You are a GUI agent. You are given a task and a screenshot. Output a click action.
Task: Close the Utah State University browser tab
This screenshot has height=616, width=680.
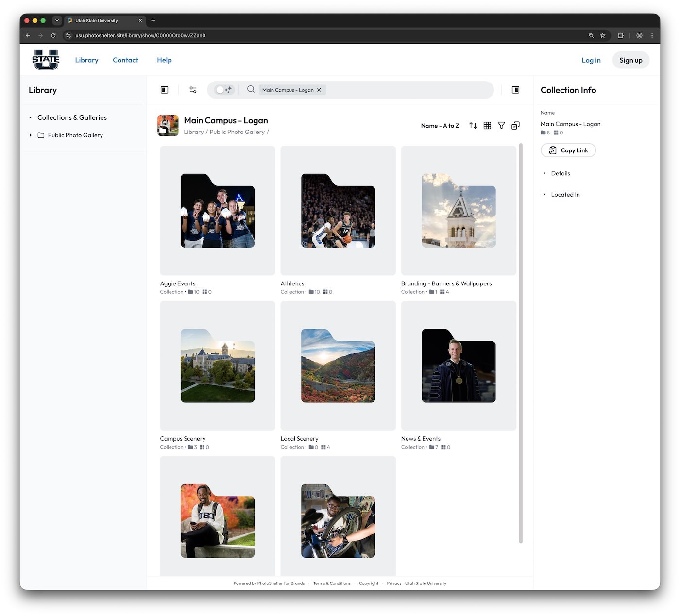coord(140,20)
